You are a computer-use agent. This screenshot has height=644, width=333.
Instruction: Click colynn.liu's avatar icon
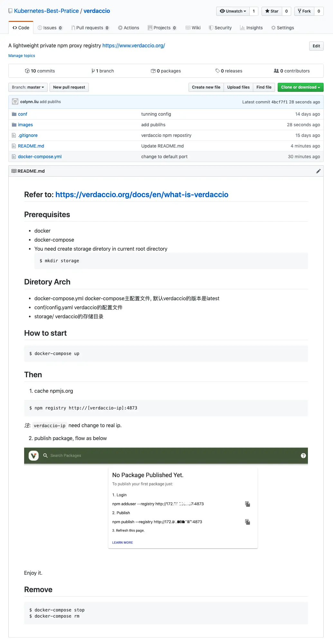[15, 102]
